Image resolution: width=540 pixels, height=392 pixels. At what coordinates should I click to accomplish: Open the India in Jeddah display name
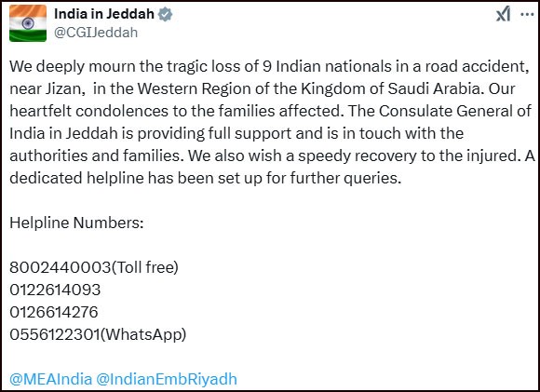click(x=104, y=14)
